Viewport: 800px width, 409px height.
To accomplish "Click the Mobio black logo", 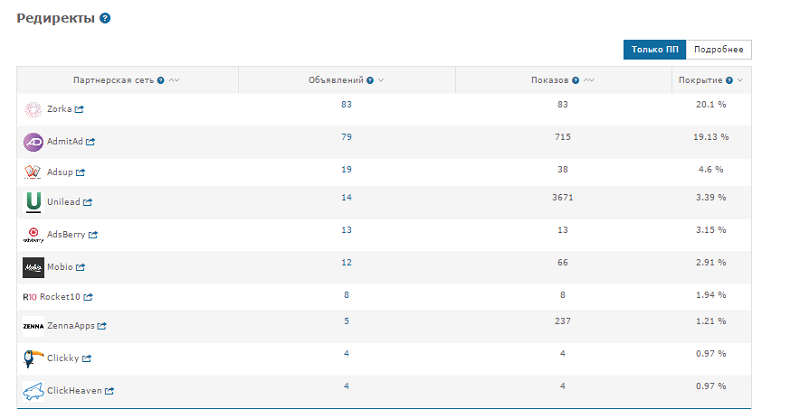I will pyautogui.click(x=33, y=267).
